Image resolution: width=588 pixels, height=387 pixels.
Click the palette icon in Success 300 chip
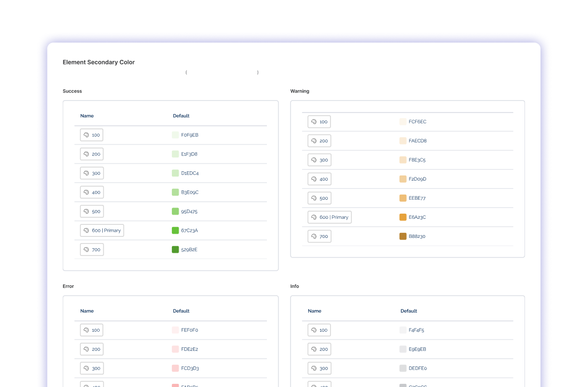[x=86, y=173]
